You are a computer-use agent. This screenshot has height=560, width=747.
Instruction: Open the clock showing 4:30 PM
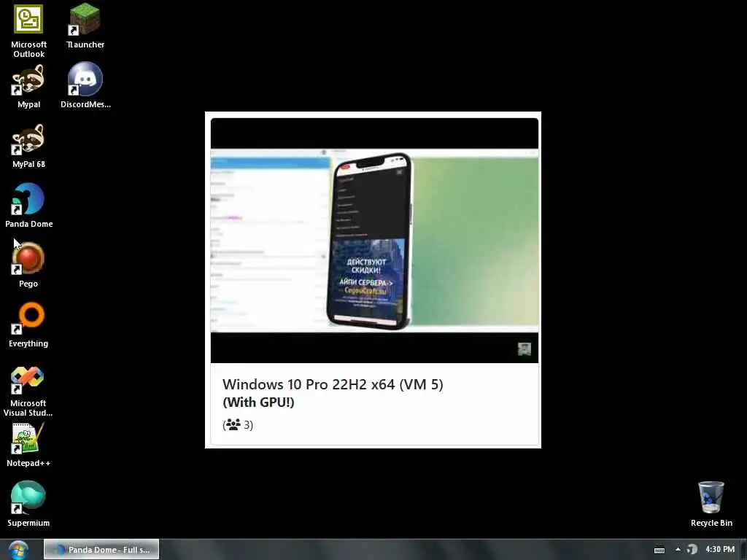tap(720, 549)
